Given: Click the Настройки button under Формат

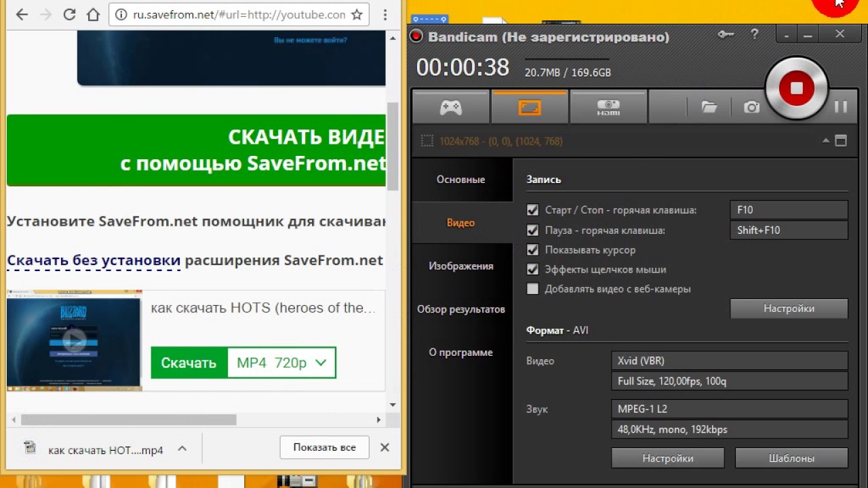Looking at the screenshot, I should coord(668,458).
